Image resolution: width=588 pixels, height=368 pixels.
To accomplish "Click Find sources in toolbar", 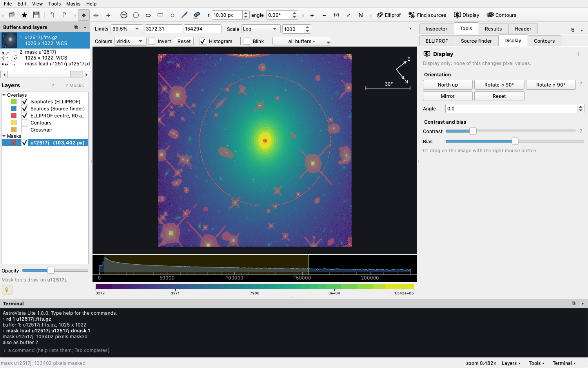I will pyautogui.click(x=427, y=15).
